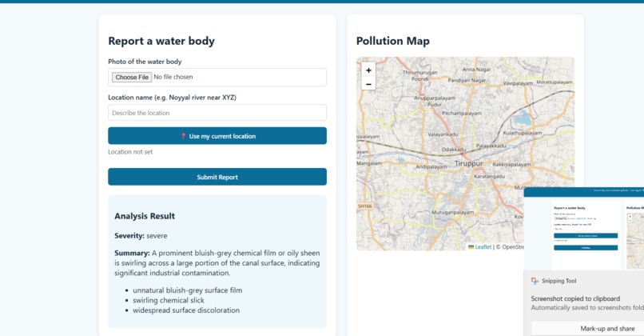Click Use my current location button
The image size is (644, 336).
coord(217,136)
